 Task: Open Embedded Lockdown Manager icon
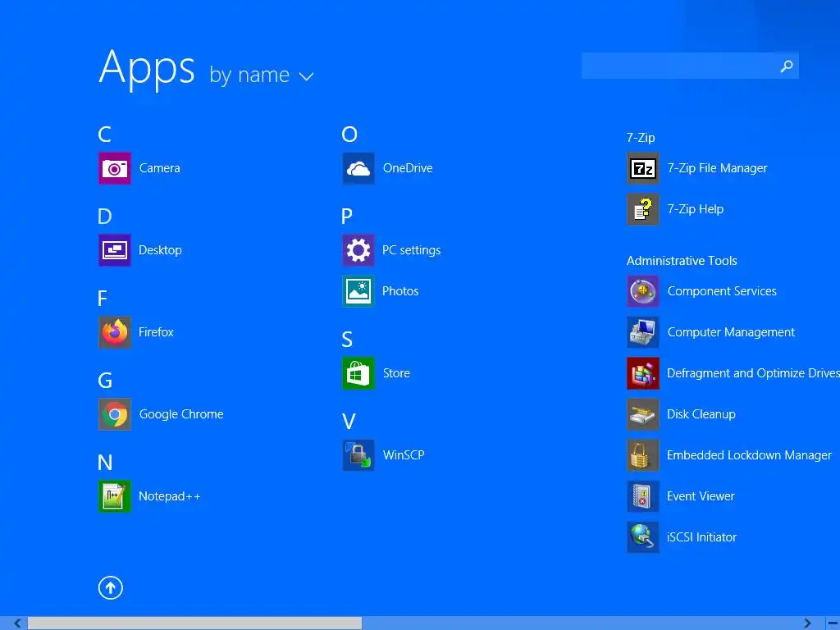643,454
